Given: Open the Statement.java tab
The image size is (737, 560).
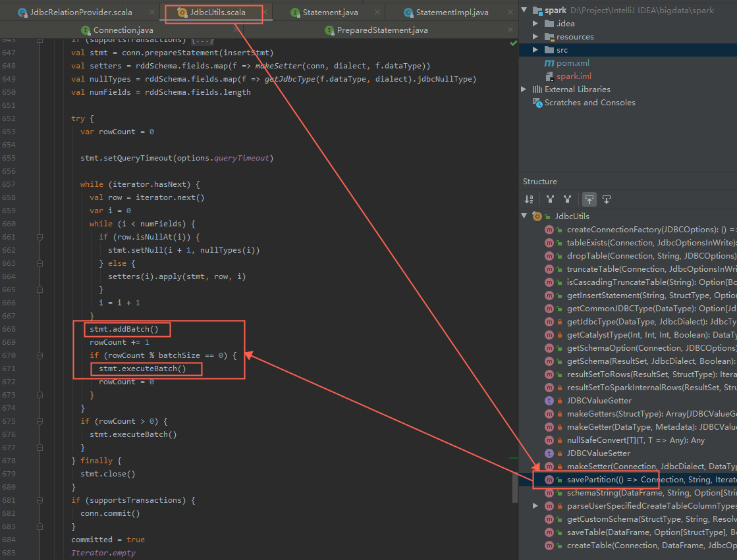Looking at the screenshot, I should point(330,13).
